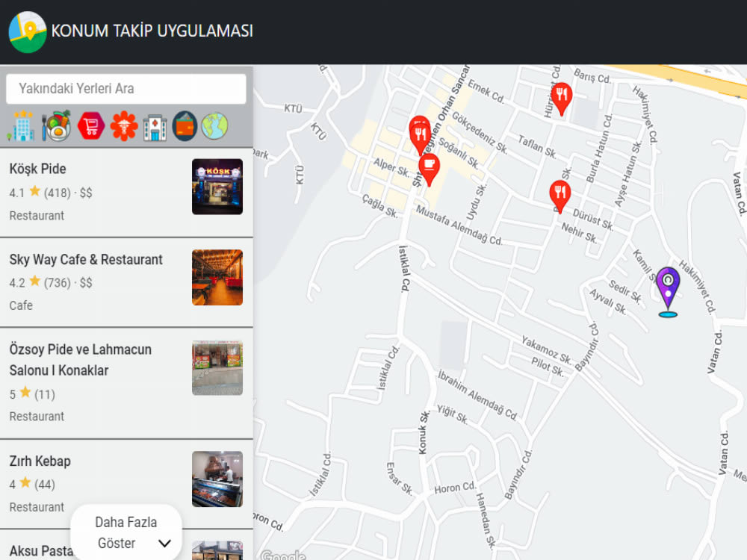Click the Konuk Sk. street label
The image size is (747, 560).
click(x=424, y=433)
